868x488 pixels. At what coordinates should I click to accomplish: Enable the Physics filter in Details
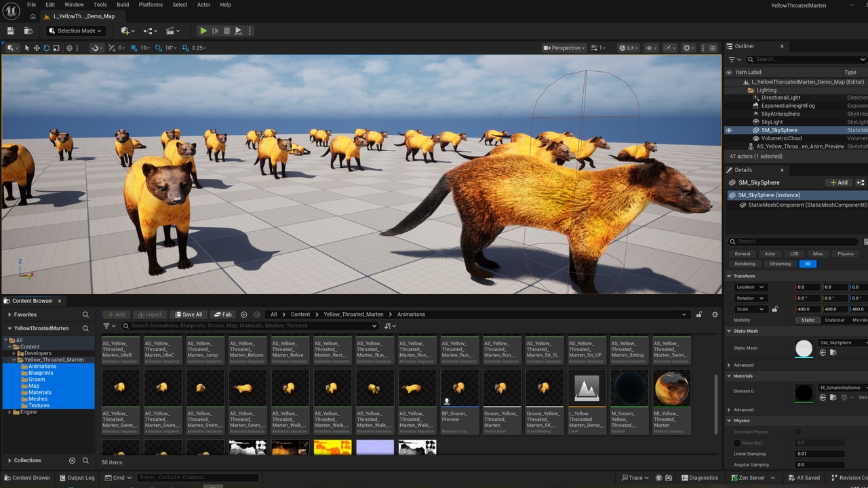coord(846,253)
